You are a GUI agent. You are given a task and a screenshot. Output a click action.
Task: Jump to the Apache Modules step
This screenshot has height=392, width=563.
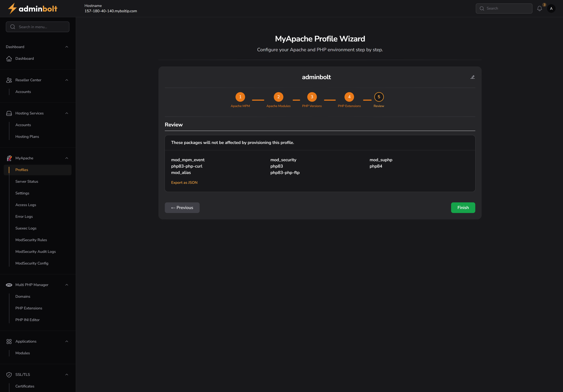(x=279, y=97)
